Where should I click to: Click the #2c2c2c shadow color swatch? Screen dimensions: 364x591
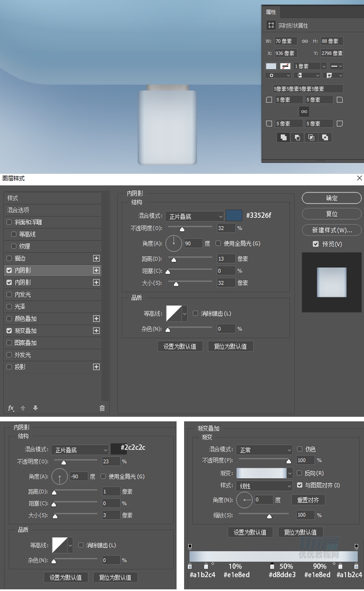118,449
